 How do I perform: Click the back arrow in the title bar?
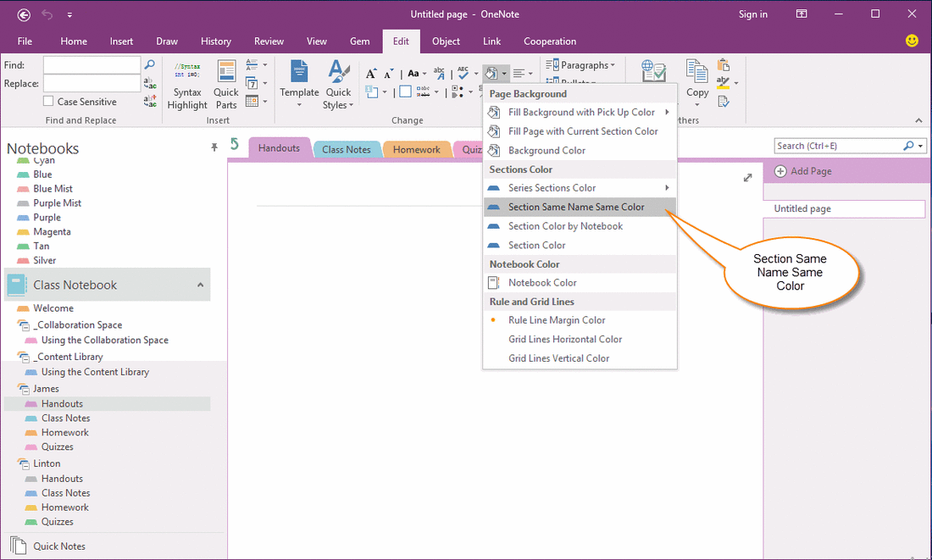[23, 15]
